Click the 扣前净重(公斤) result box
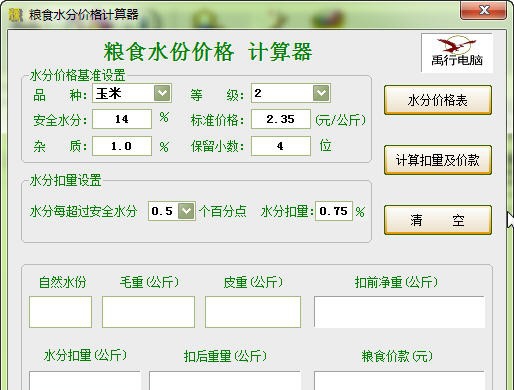Image resolution: width=514 pixels, height=390 pixels. [399, 312]
